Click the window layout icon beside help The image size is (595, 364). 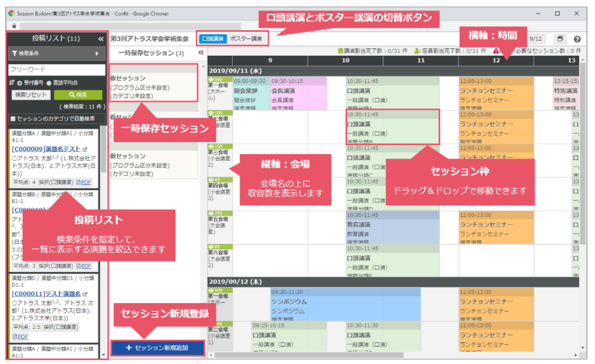point(560,39)
